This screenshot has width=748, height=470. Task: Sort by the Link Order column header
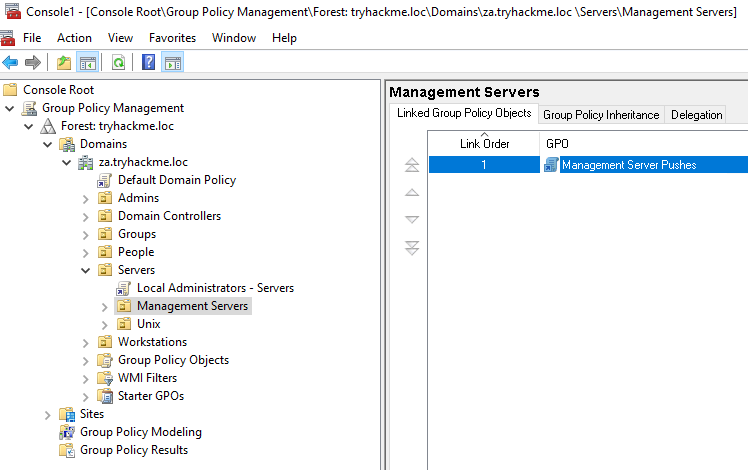(484, 144)
